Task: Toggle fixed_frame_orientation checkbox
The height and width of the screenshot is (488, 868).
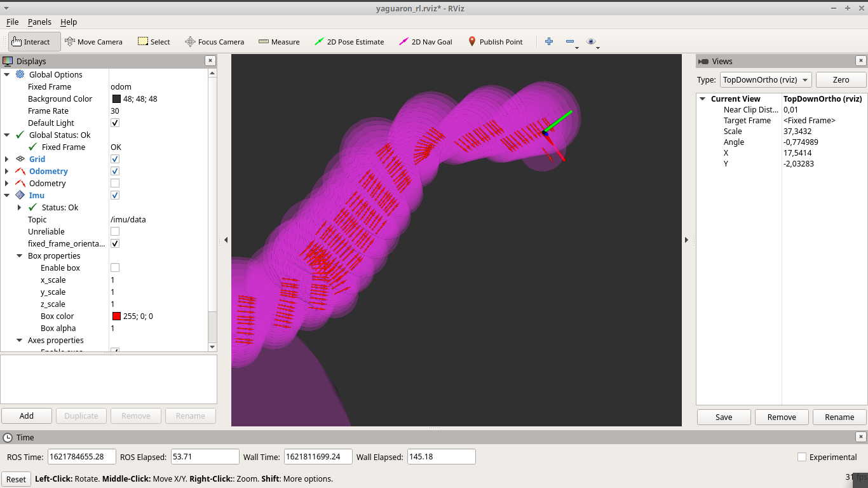Action: click(115, 243)
